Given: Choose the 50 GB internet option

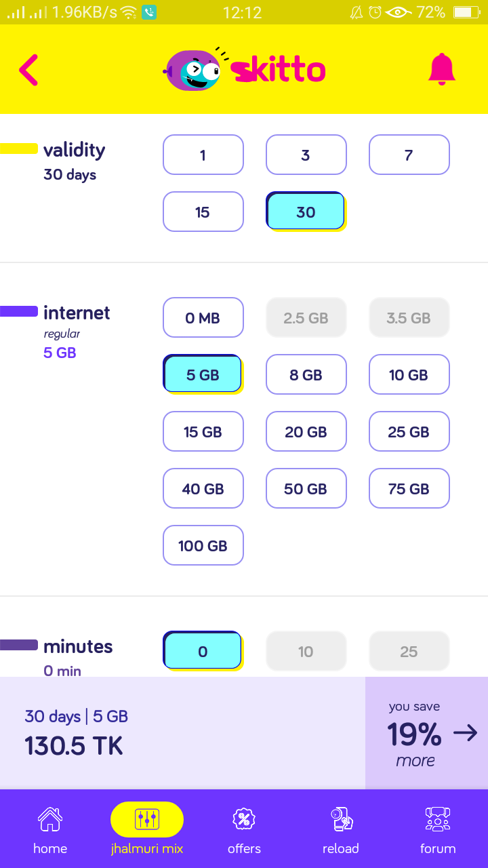Looking at the screenshot, I should (306, 488).
